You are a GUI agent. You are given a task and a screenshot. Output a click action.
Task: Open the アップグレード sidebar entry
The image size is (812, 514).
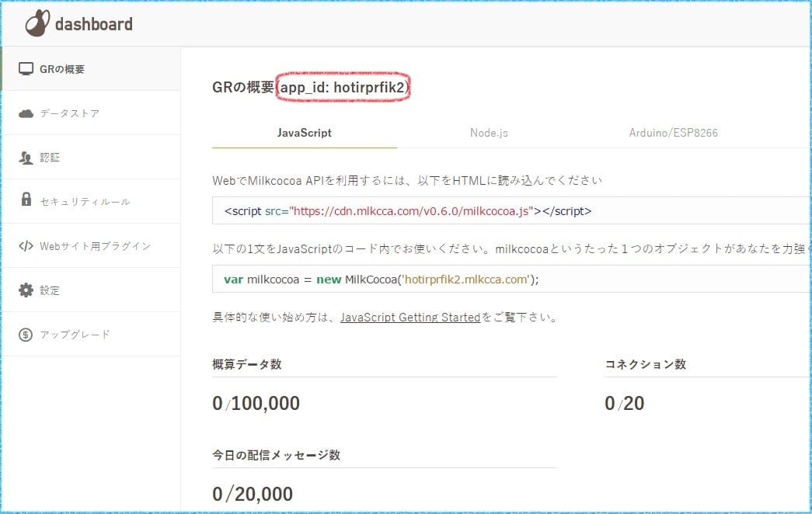(x=75, y=335)
